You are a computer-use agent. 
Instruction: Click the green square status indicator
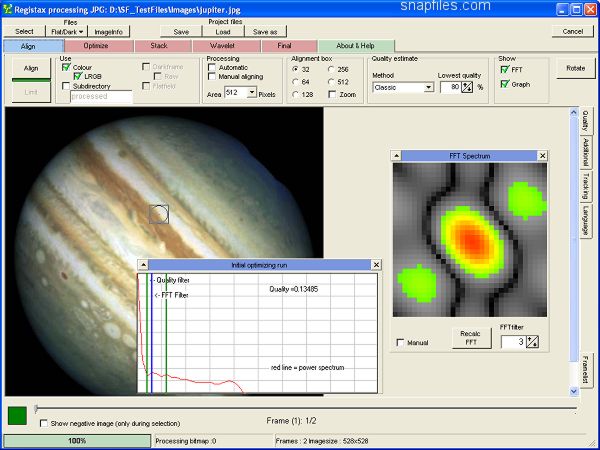click(x=17, y=414)
